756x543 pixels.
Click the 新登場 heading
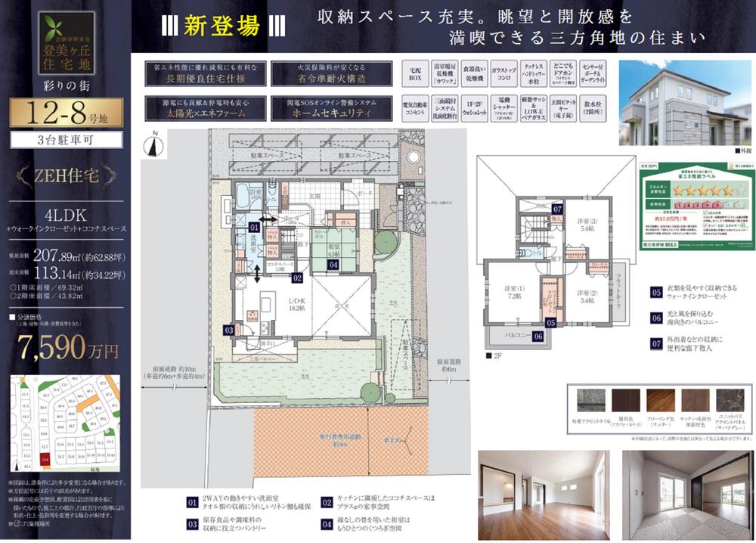tap(222, 26)
